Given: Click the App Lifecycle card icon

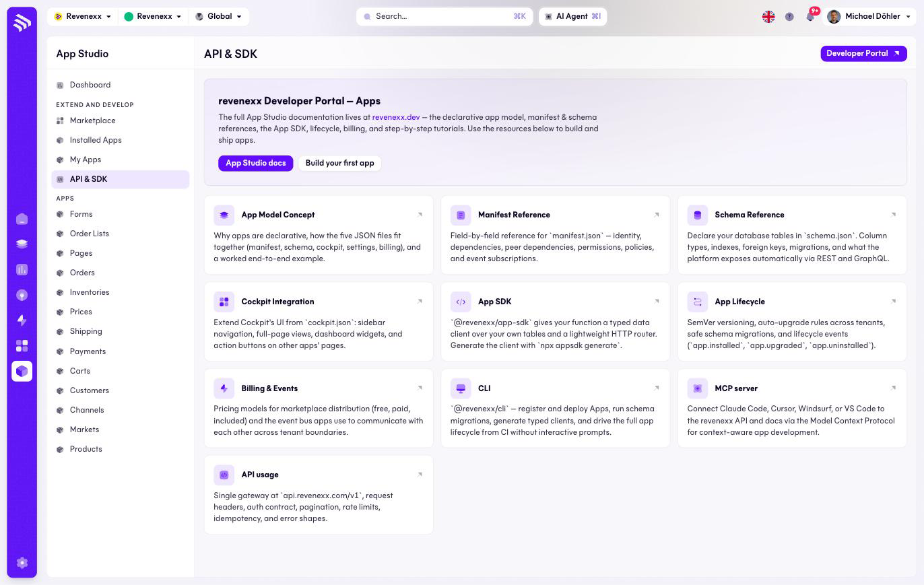Looking at the screenshot, I should [x=698, y=302].
